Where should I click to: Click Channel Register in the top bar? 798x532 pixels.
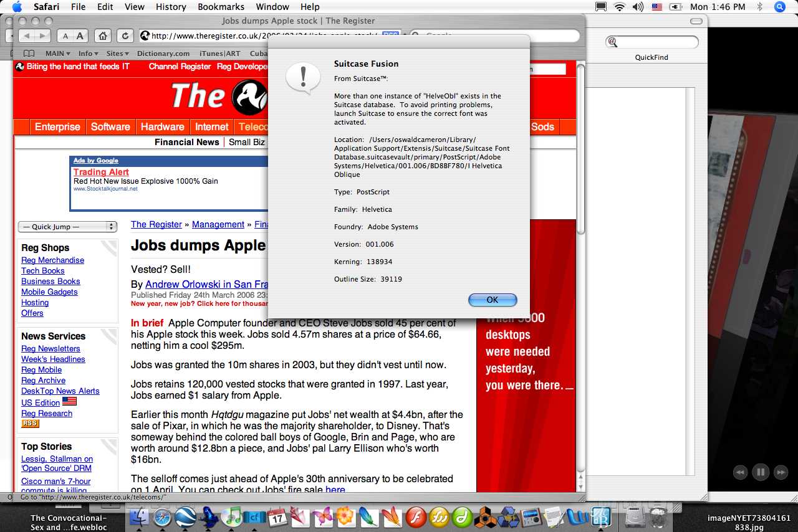[180, 66]
